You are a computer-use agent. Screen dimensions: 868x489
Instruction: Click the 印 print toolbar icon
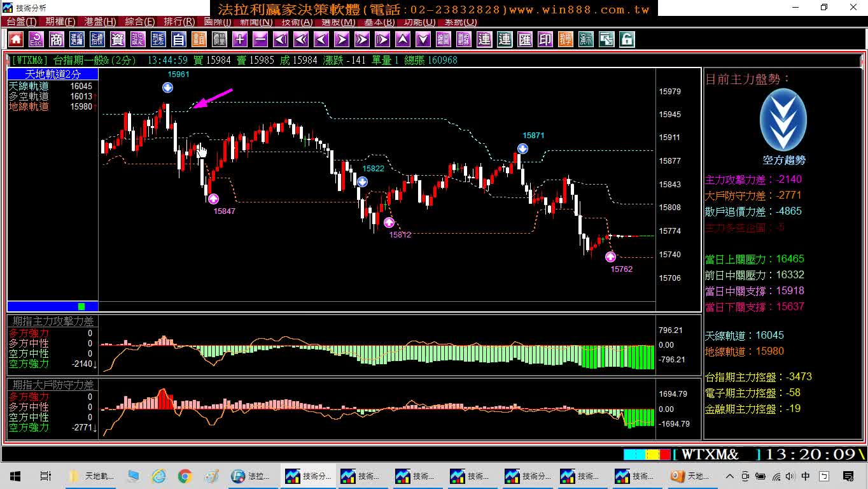tap(545, 39)
